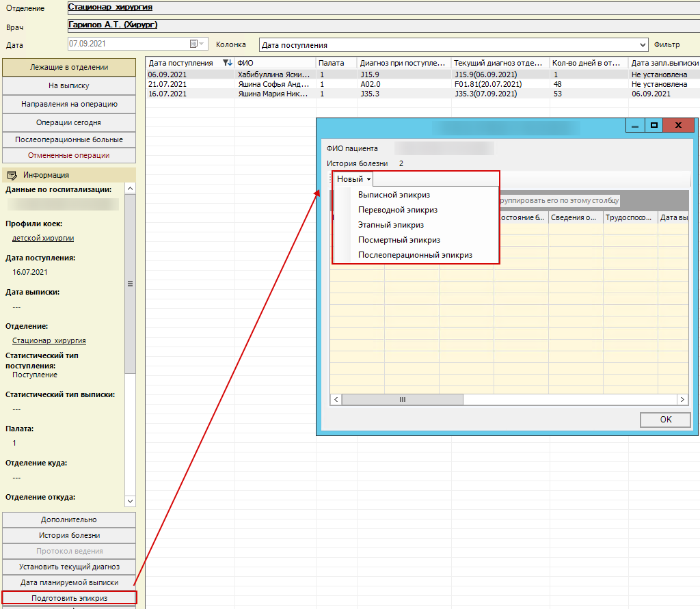Show Послеоперационные больные

[x=69, y=139]
